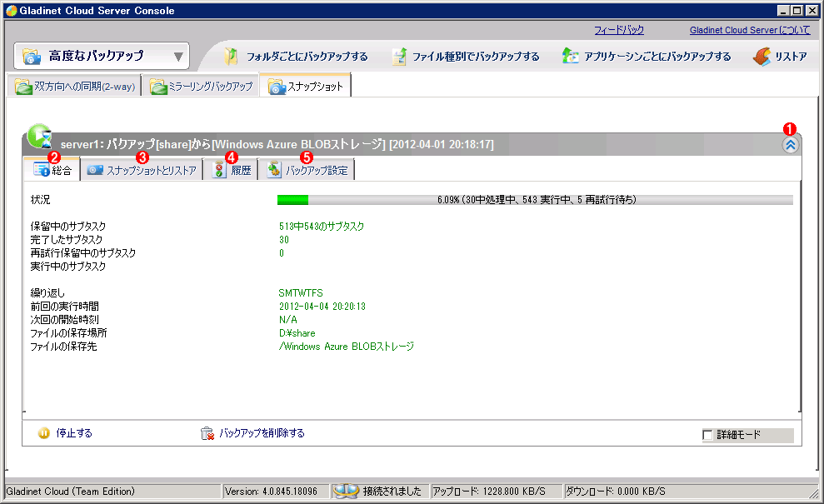
Task: Click ファイル種別でバックアップする
Action: 476,57
